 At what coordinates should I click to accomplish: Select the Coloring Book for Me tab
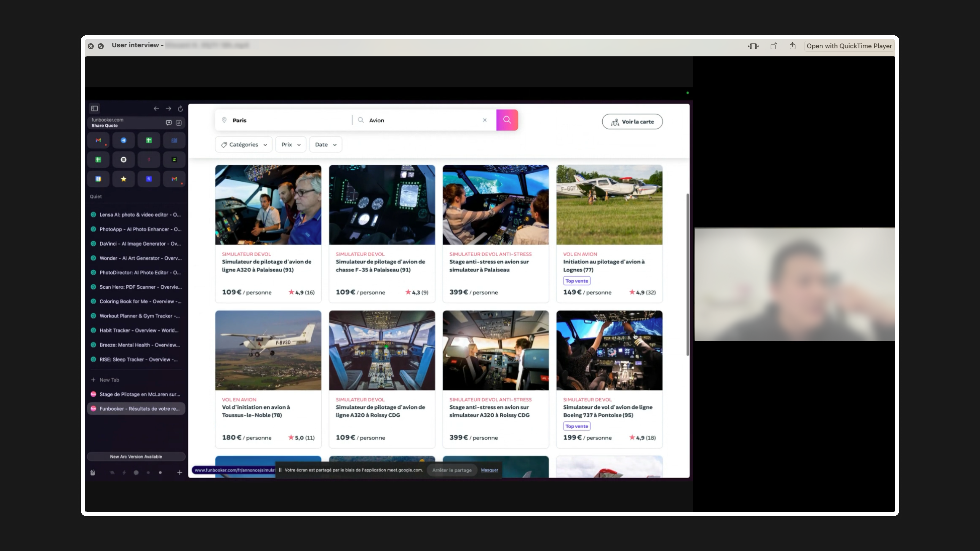tap(136, 302)
